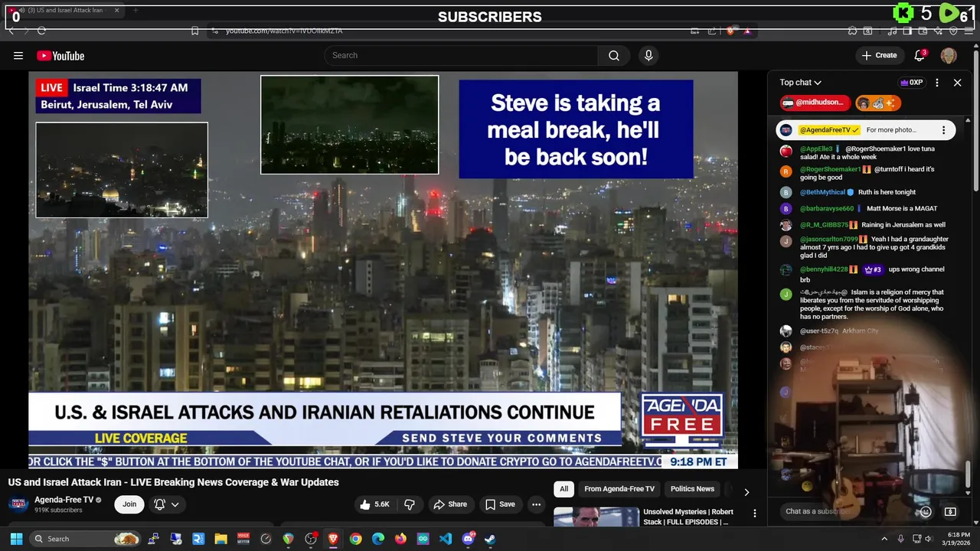Click the dollar Super Chat button in chat

[x=950, y=511]
